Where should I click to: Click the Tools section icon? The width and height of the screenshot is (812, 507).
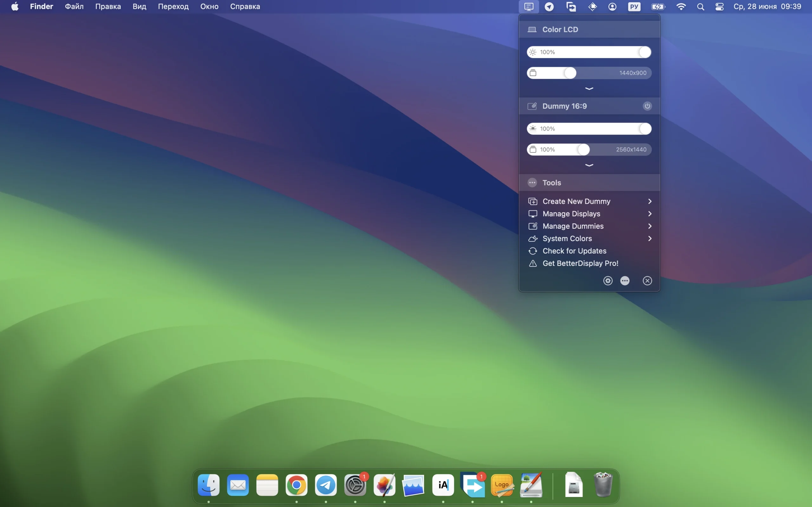click(x=532, y=183)
